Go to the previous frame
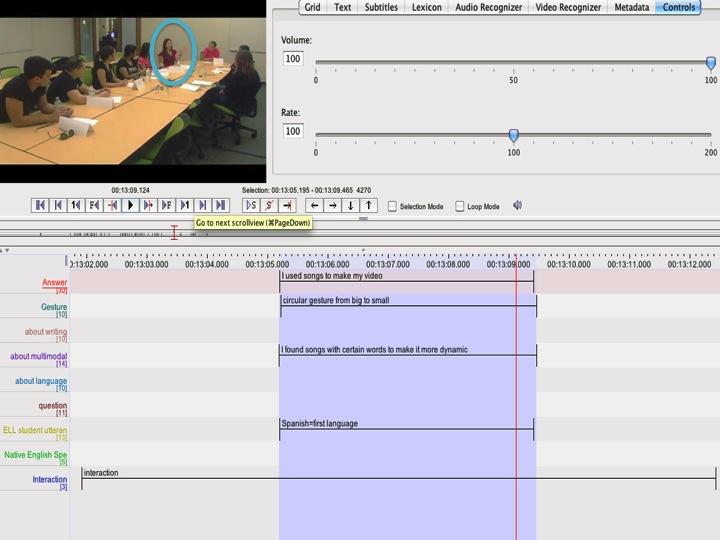Viewport: 720px width, 540px height. click(x=94, y=205)
